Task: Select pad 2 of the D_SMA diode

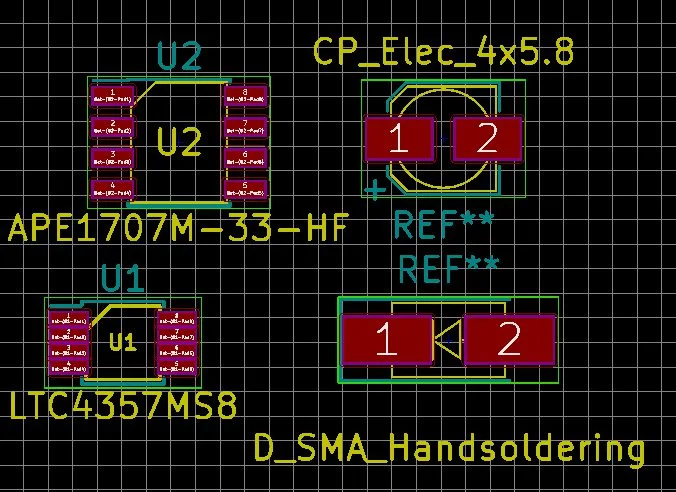Action: pyautogui.click(x=509, y=340)
